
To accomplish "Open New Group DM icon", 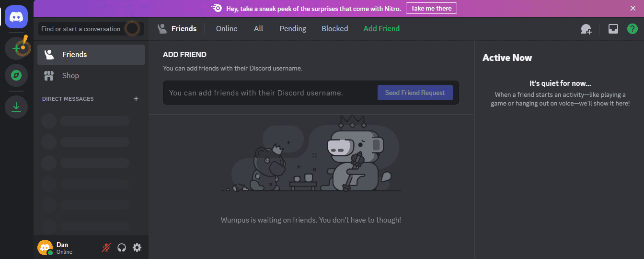I will pos(586,29).
